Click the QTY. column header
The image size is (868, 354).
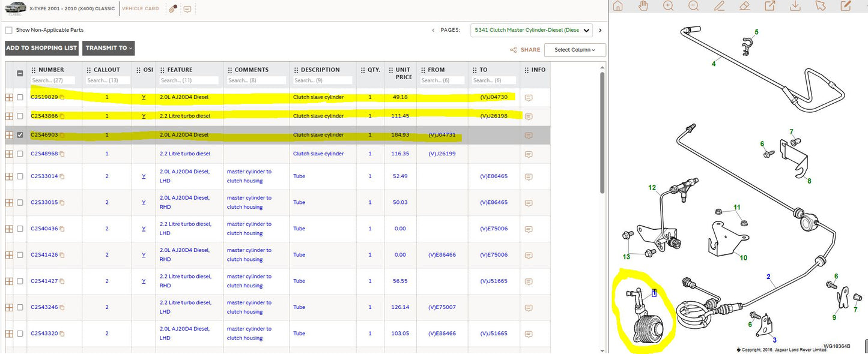click(374, 70)
